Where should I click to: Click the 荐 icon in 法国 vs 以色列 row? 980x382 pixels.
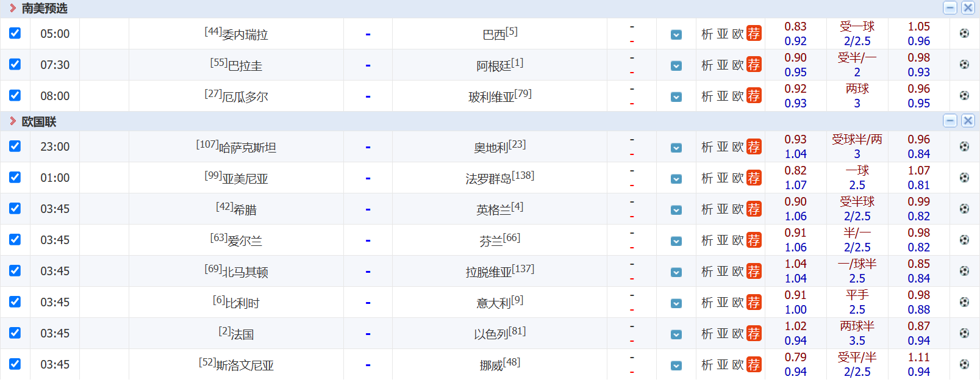(754, 333)
